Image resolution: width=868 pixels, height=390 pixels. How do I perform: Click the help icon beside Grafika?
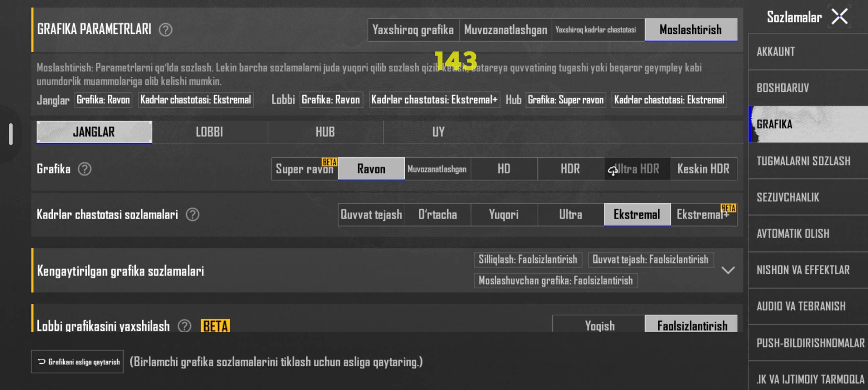click(84, 169)
